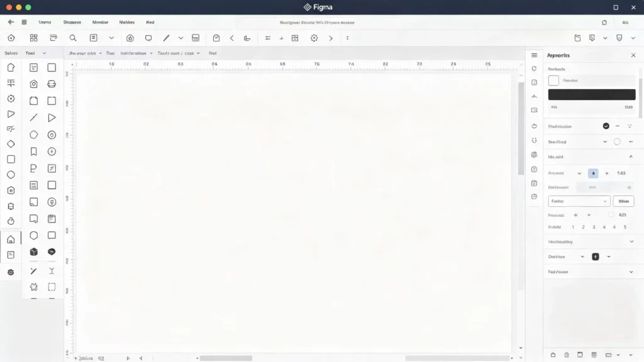Viewport: 644px width, 362px height.
Task: Select option 2 in the numbered row
Action: 583,227
